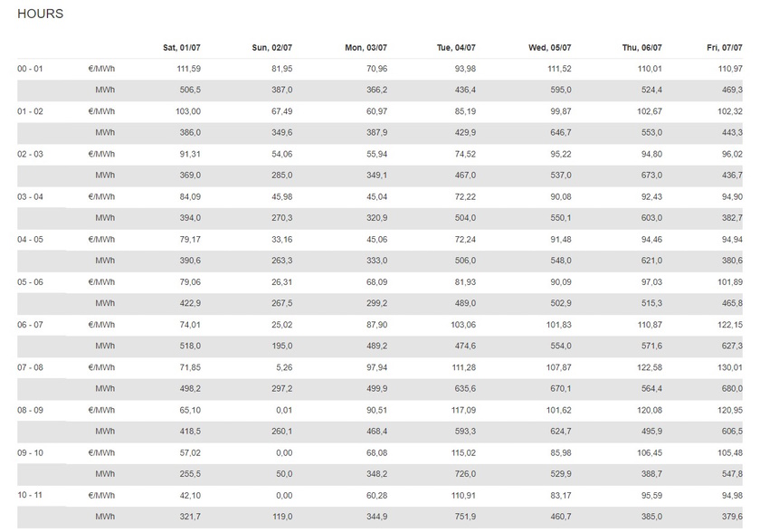
Task: Click the 03 - 04 hour row label
Action: 30,196
